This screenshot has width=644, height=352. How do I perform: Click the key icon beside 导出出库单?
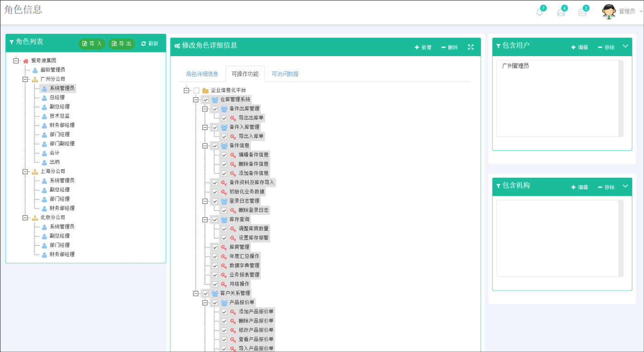[x=233, y=118]
